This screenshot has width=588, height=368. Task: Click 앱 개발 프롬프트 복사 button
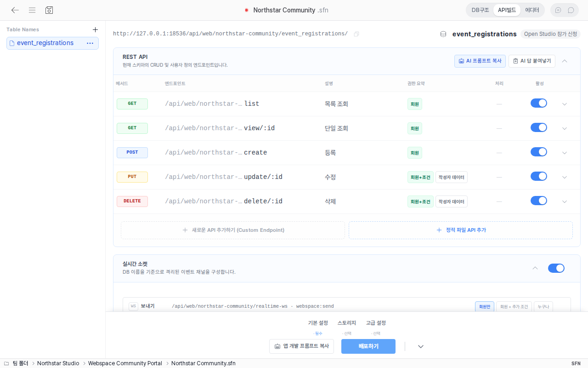tap(301, 346)
